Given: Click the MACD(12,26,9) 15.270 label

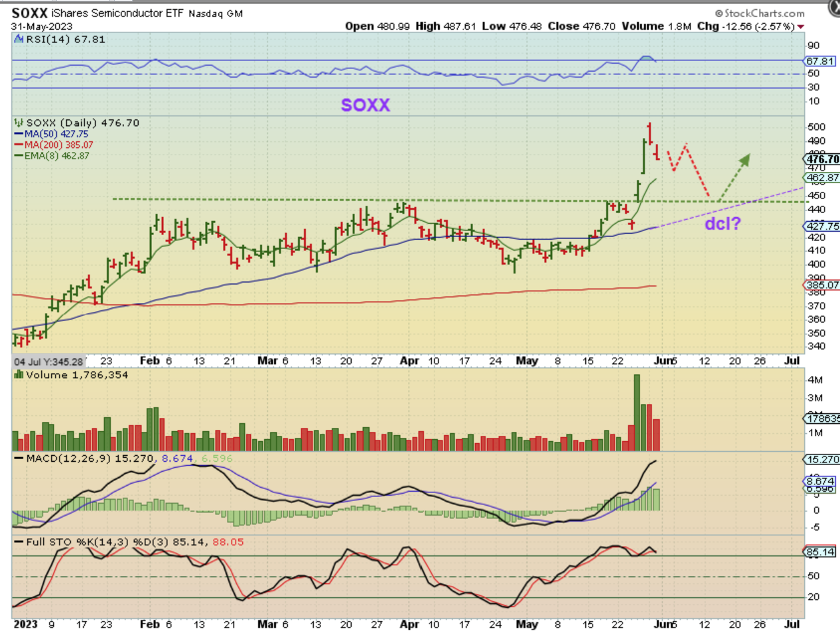Looking at the screenshot, I should point(89,458).
